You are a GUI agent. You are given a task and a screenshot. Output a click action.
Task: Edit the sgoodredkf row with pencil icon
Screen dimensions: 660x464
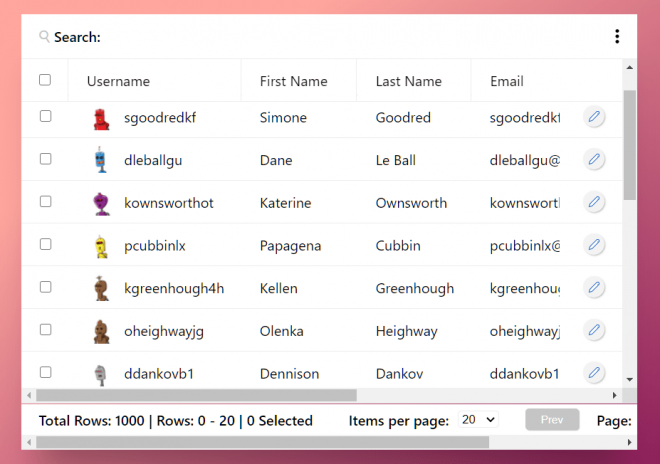pos(594,117)
